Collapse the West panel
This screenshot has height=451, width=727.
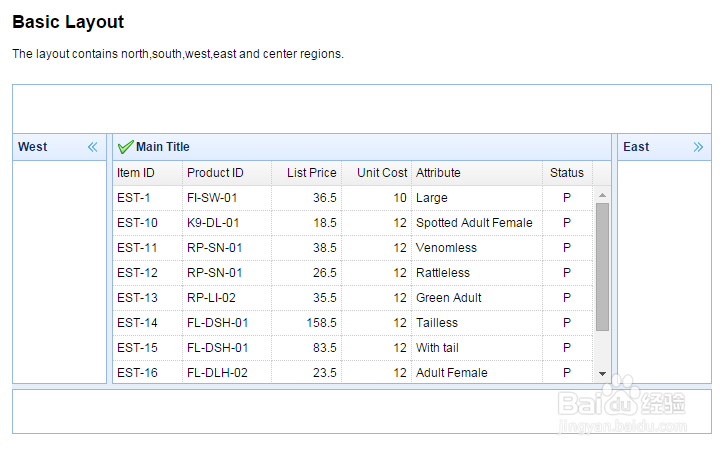coord(93,147)
